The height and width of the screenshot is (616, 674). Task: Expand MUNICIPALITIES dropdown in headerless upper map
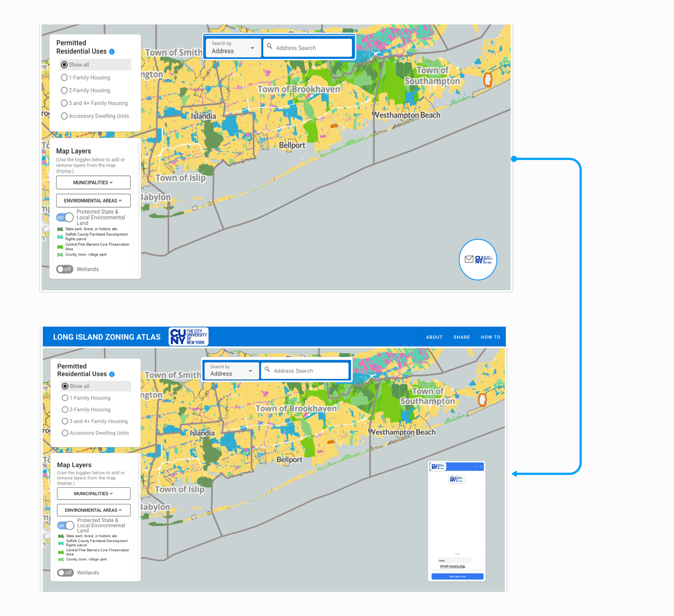pos(93,183)
